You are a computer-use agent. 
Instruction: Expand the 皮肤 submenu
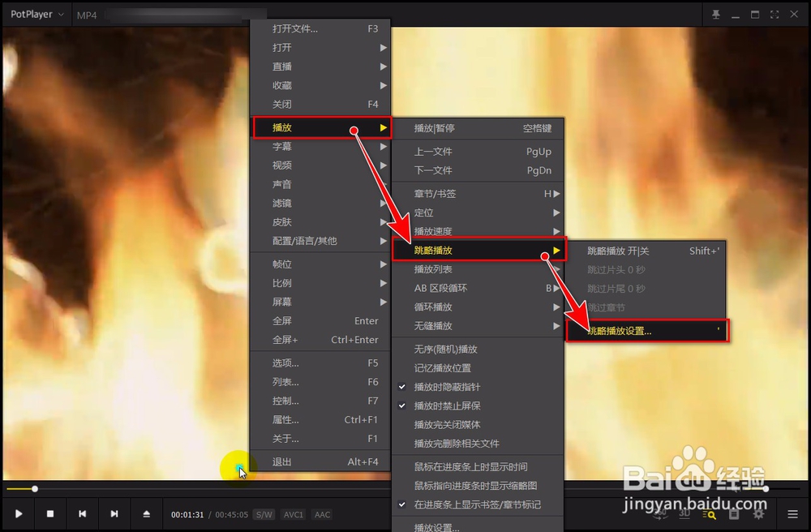click(320, 221)
